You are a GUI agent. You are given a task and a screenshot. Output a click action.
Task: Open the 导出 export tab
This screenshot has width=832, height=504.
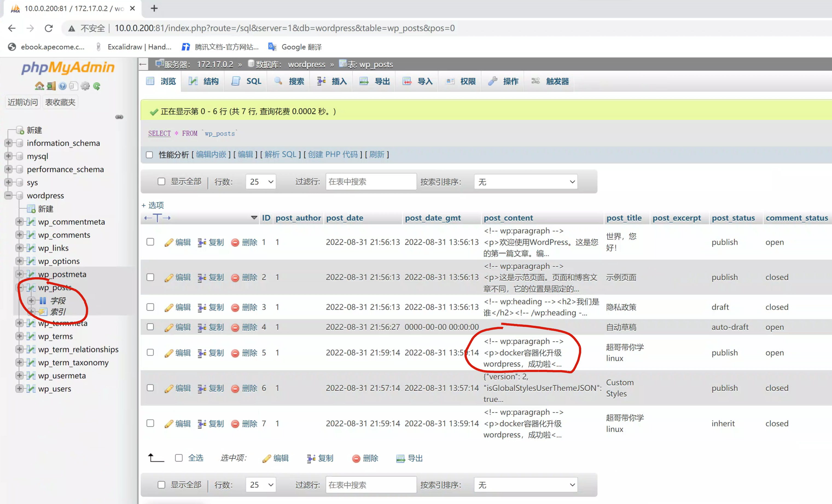click(x=375, y=81)
